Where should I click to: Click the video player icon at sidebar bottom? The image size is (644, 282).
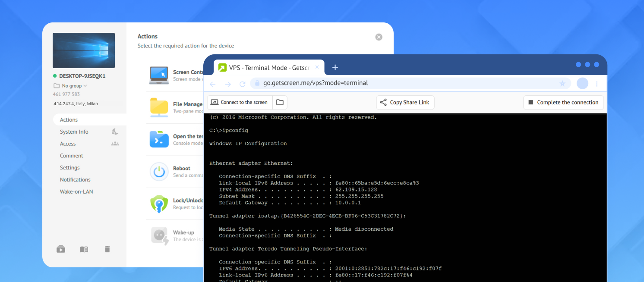click(x=61, y=249)
